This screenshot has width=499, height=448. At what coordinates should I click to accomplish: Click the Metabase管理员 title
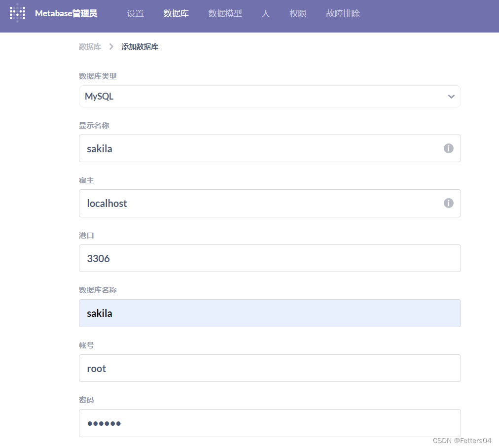coord(66,13)
